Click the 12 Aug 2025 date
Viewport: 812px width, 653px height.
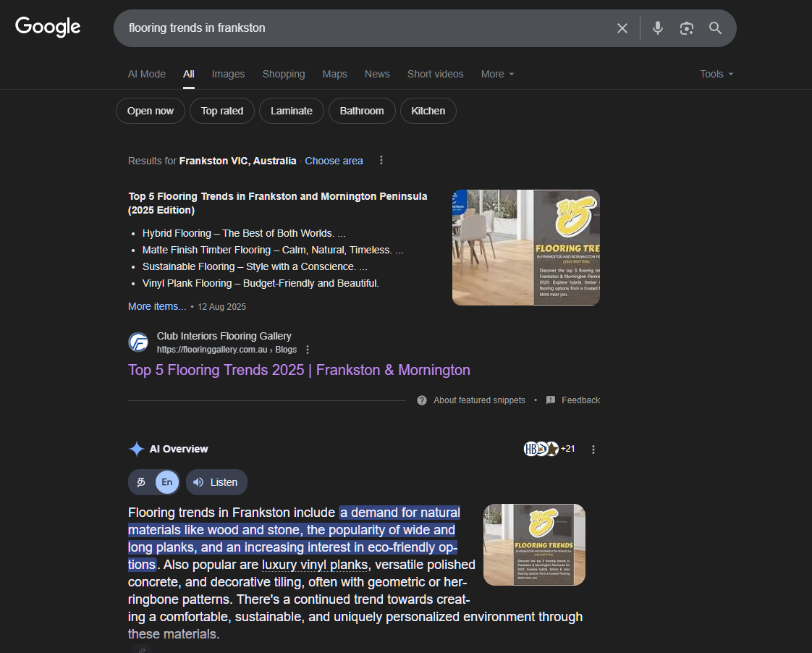click(221, 306)
